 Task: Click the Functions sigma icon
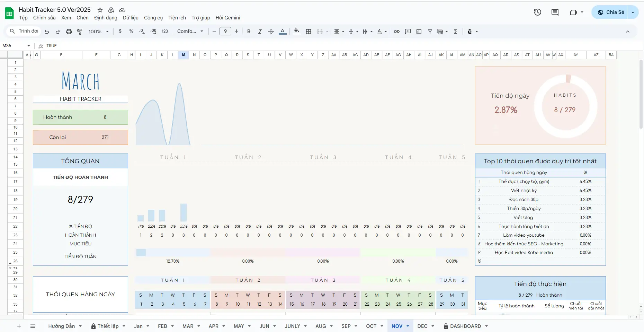click(x=456, y=32)
